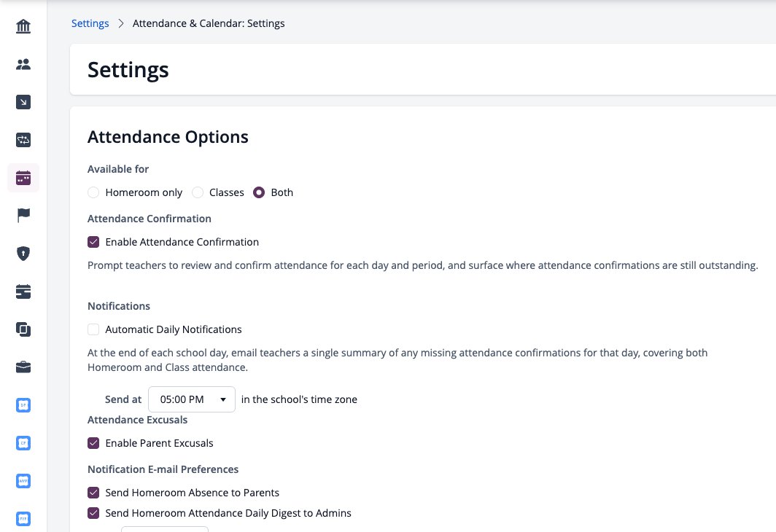
Task: Open the calendar icon in sidebar
Action: [23, 178]
